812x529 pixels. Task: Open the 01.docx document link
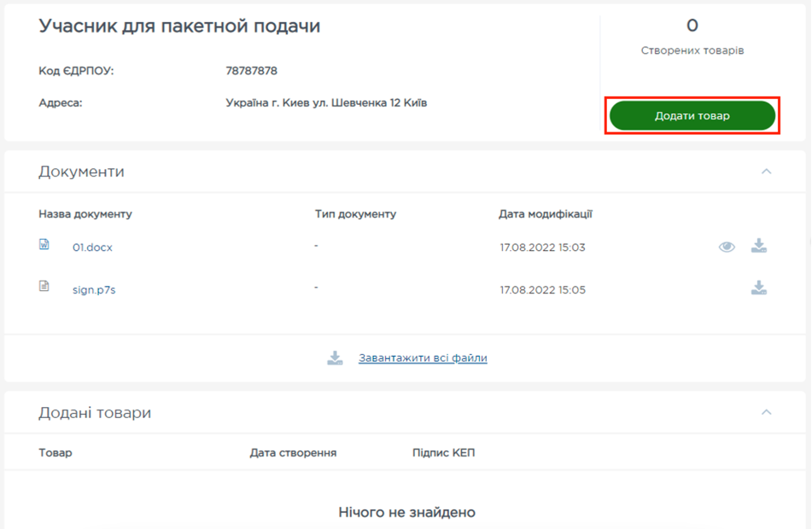pyautogui.click(x=92, y=247)
